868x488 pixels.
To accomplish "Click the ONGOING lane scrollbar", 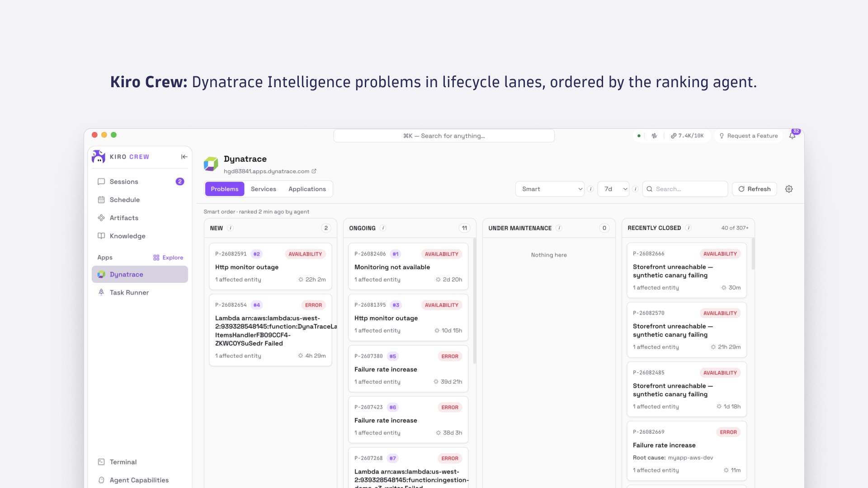I will click(x=474, y=300).
